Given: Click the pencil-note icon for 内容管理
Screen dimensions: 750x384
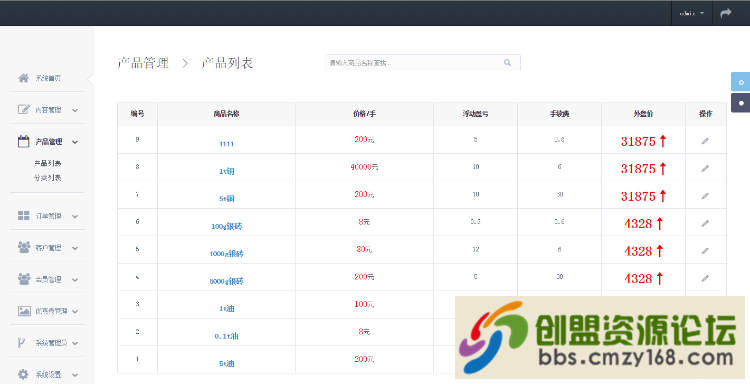Looking at the screenshot, I should [x=23, y=110].
